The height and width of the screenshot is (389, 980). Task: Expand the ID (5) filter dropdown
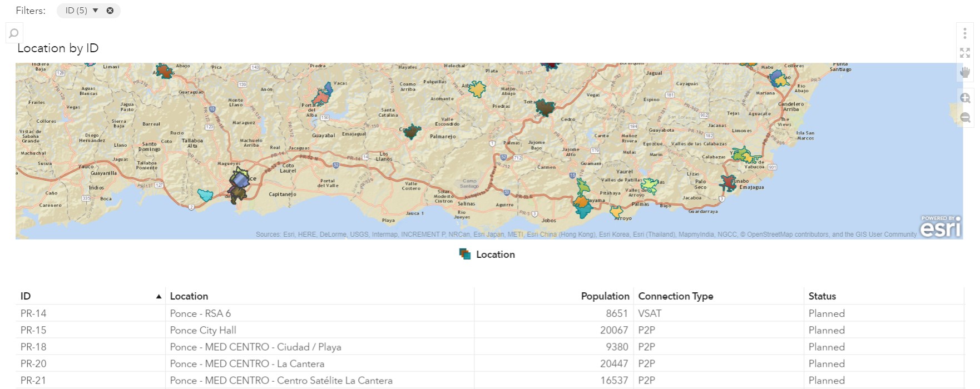coord(95,11)
